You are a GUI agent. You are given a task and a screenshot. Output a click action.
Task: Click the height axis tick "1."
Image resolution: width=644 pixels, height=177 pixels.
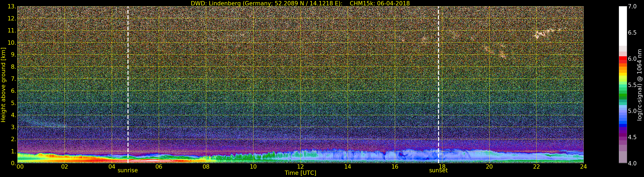pyautogui.click(x=14, y=151)
